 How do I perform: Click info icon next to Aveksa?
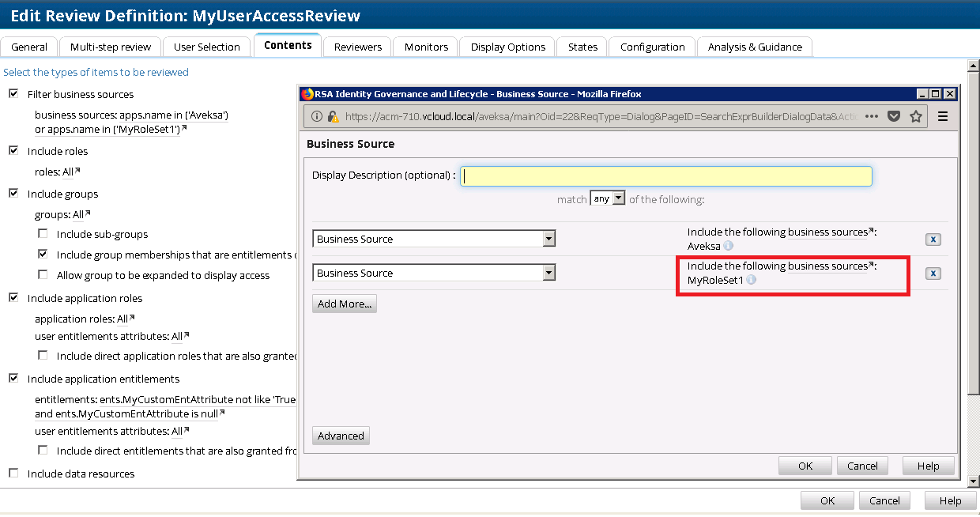point(729,246)
